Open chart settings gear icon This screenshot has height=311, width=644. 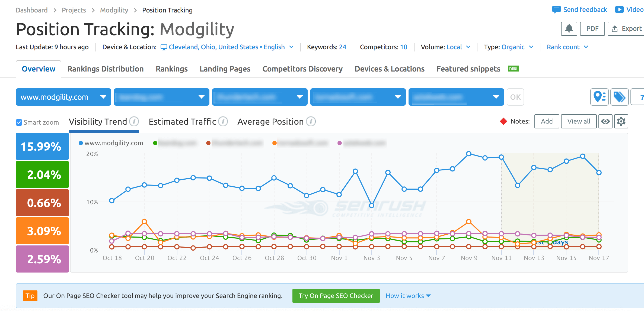pos(621,121)
